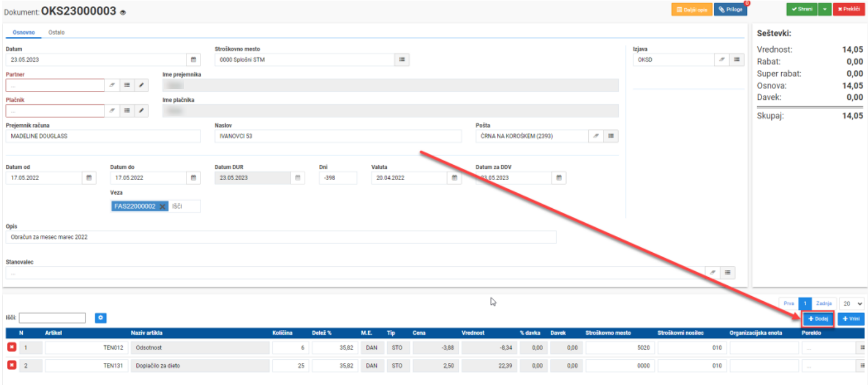The height and width of the screenshot is (387, 868).
Task: Open list lookup for Stanovalec field
Action: (x=727, y=272)
